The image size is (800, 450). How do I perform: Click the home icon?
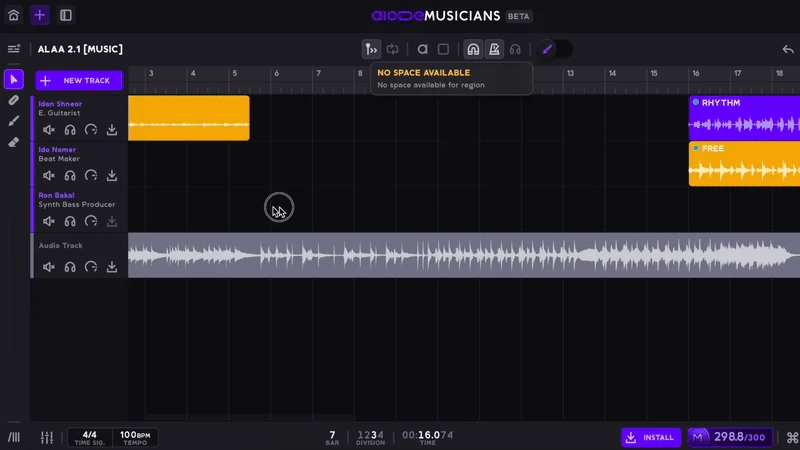click(x=13, y=15)
